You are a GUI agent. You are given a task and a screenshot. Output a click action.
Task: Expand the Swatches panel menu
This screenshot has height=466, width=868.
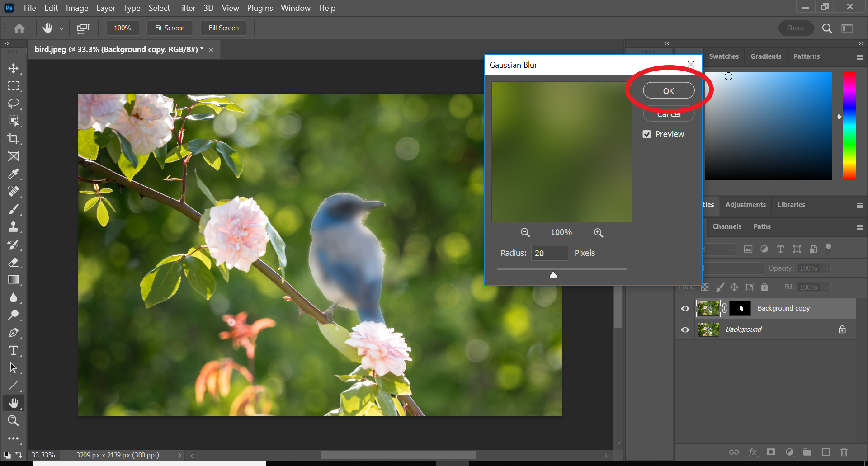coord(860,57)
